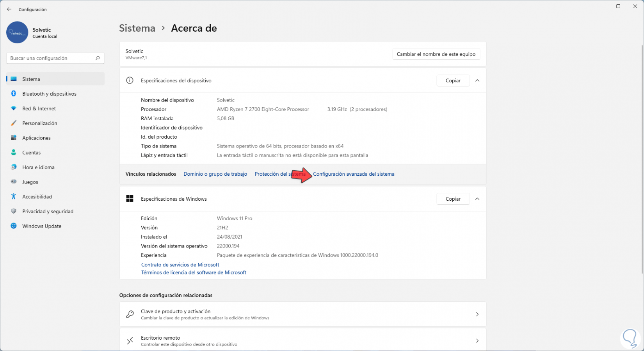644x351 pixels.
Task: Click the Accesibilidad figure icon
Action: point(14,197)
